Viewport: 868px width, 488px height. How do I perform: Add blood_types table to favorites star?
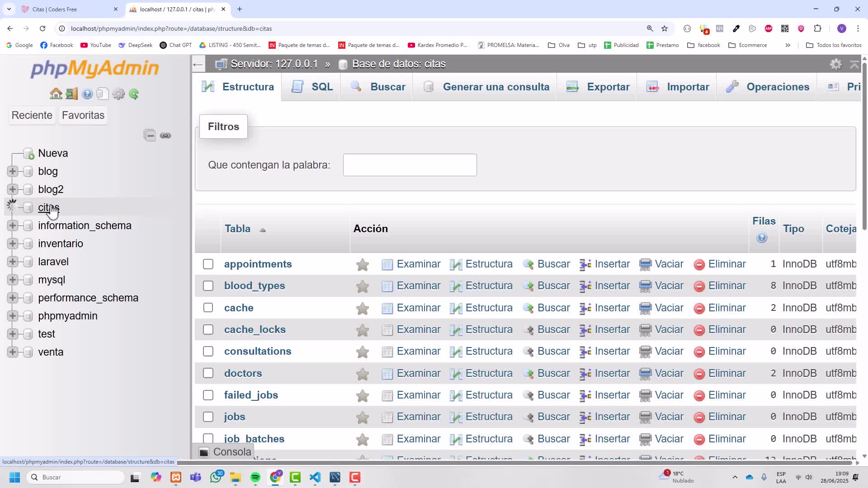point(363,286)
